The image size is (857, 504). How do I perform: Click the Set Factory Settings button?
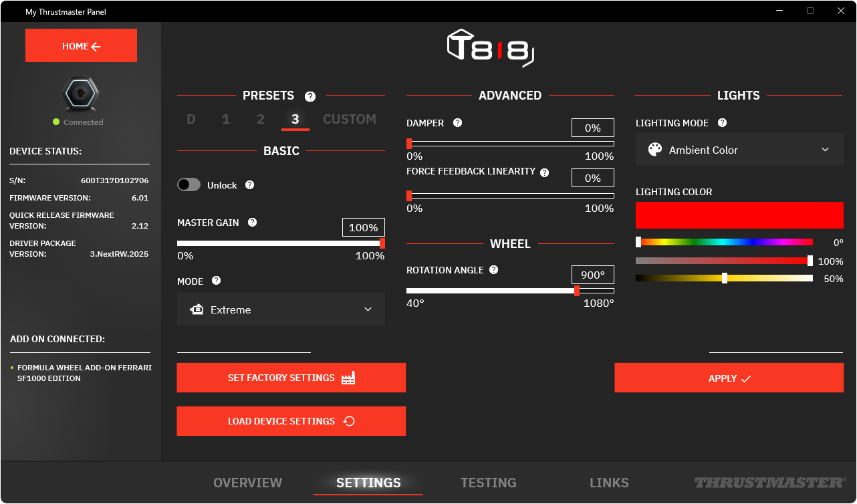pos(291,378)
